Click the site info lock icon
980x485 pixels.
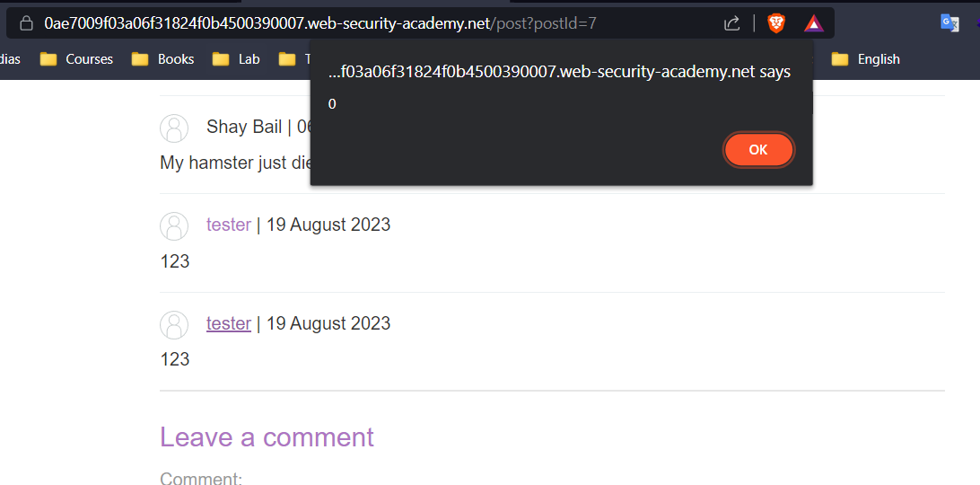[x=26, y=23]
